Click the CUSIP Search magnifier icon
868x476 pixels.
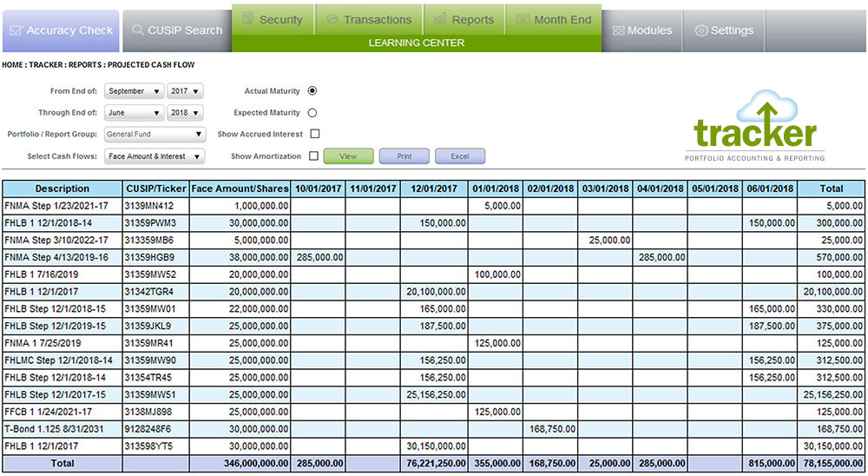point(138,30)
